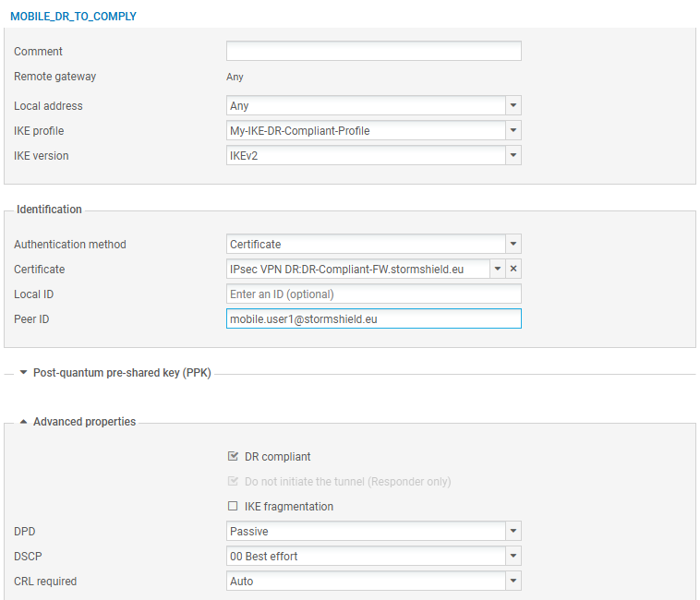Viewport: 700px width, 600px height.
Task: Click the My-IKE-DR-Compliant-Profile value field
Action: click(366, 131)
